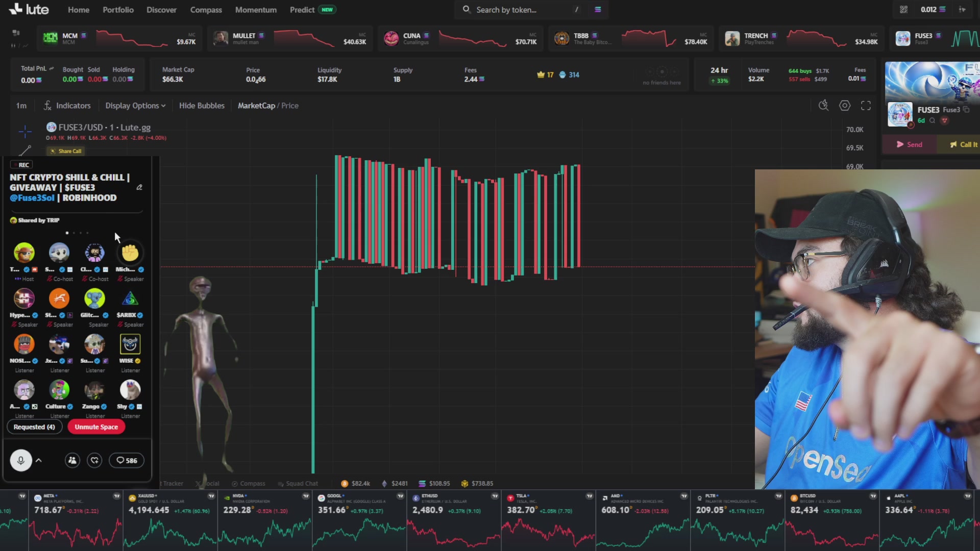Click the share icon beside Space title
Image resolution: width=980 pixels, height=551 pixels.
click(139, 187)
